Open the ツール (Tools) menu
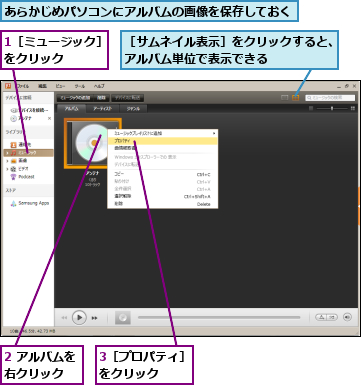The image size is (361, 385). [80, 86]
